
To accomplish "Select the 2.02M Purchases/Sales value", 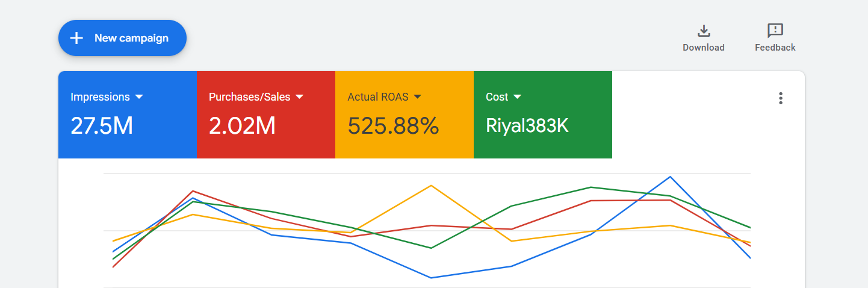I will 242,126.
